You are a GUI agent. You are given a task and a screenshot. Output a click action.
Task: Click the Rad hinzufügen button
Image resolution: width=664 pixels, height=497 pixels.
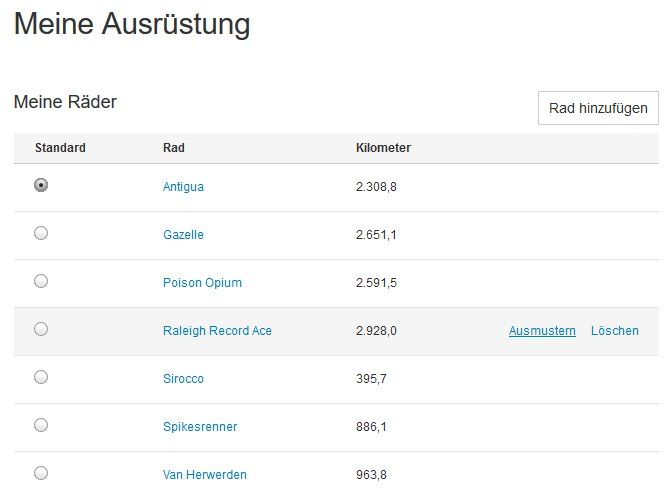(598, 108)
